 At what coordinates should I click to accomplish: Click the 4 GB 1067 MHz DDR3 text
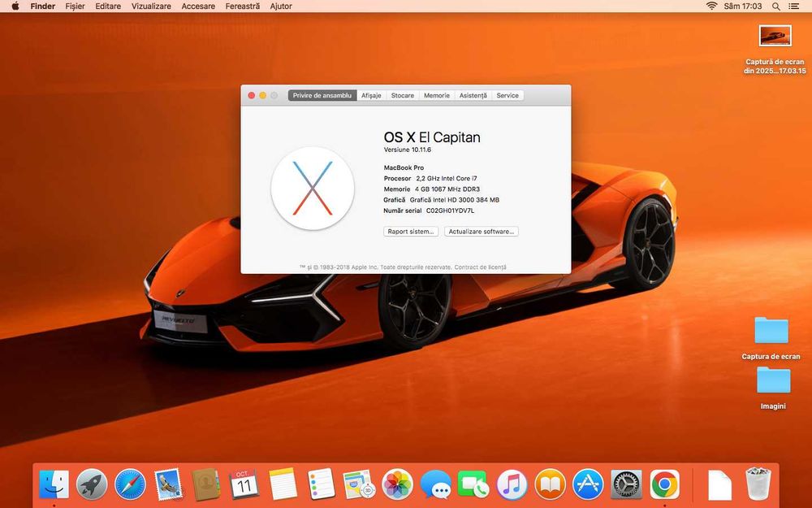pos(447,189)
